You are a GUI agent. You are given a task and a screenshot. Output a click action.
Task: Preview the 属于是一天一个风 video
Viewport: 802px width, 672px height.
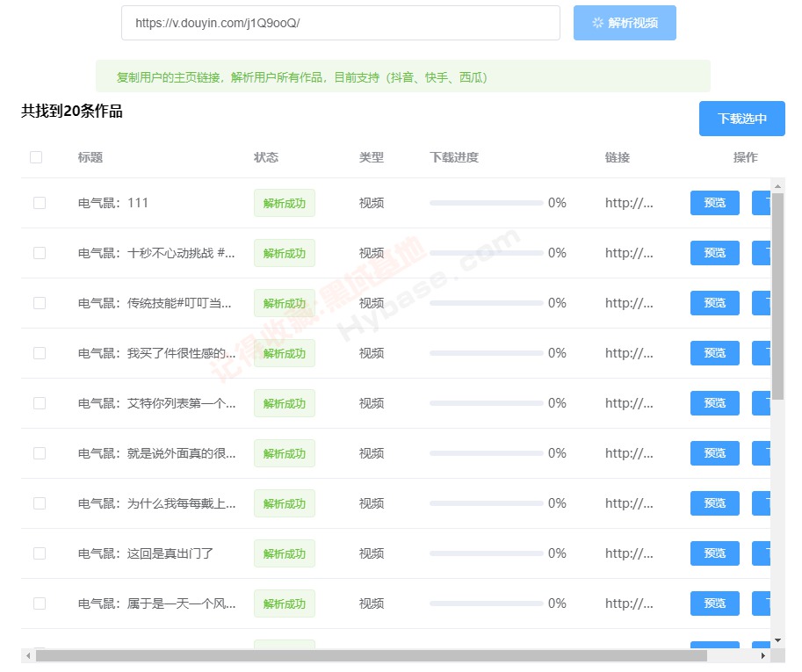pyautogui.click(x=714, y=604)
